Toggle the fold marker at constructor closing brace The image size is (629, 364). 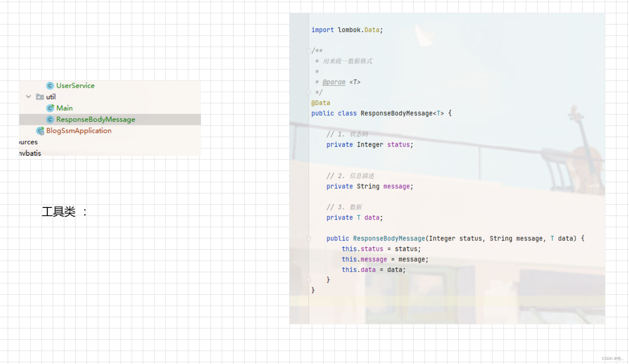click(x=309, y=280)
